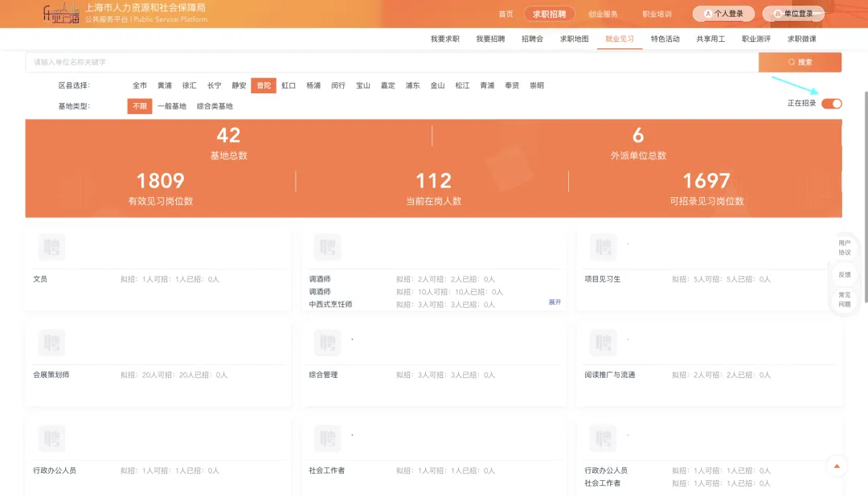
Task: Select the 金山 district filter
Action: 437,85
